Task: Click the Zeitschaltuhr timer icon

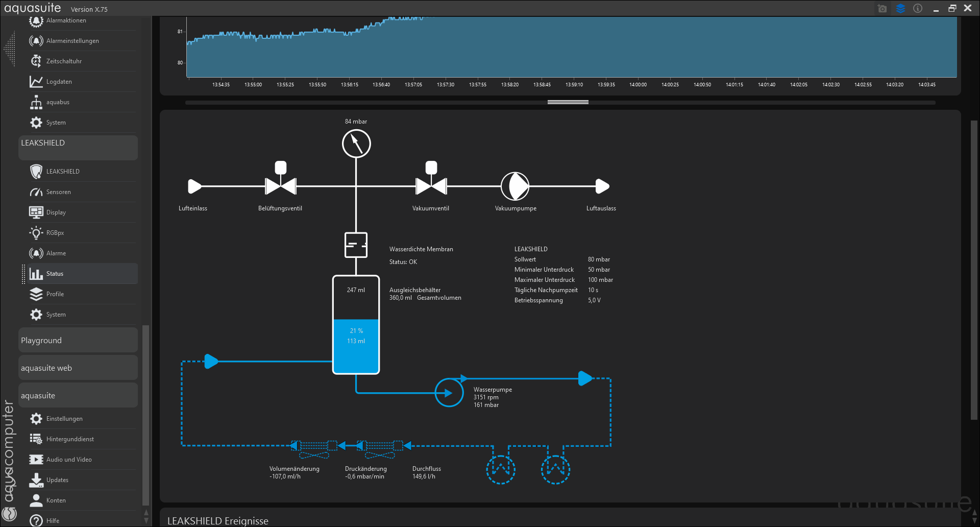Action: (x=36, y=61)
